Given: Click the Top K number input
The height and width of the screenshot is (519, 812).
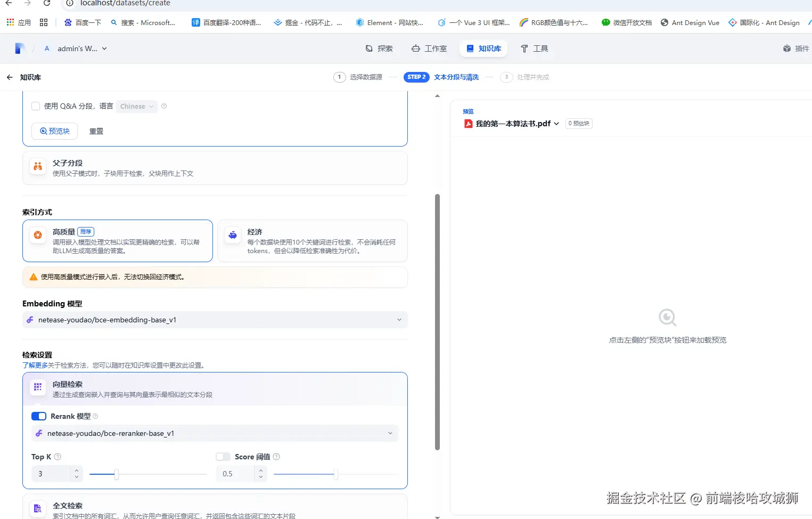Looking at the screenshot, I should 51,474.
